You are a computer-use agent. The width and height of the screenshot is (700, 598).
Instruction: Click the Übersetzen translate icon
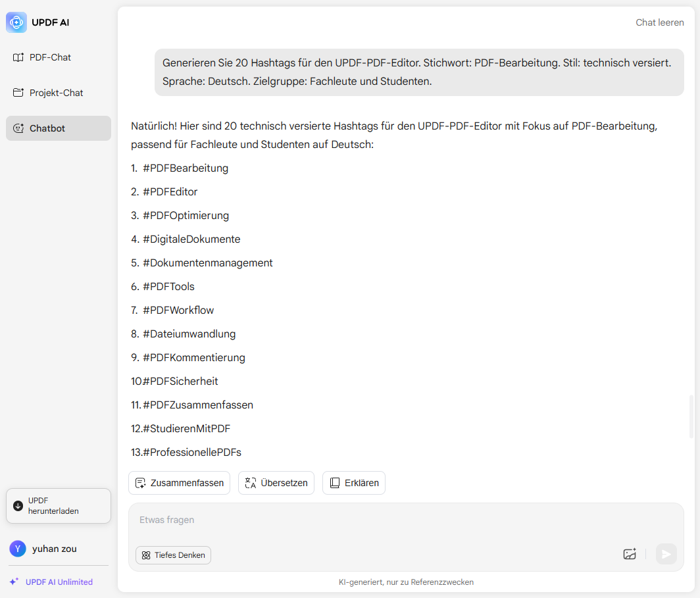[251, 483]
